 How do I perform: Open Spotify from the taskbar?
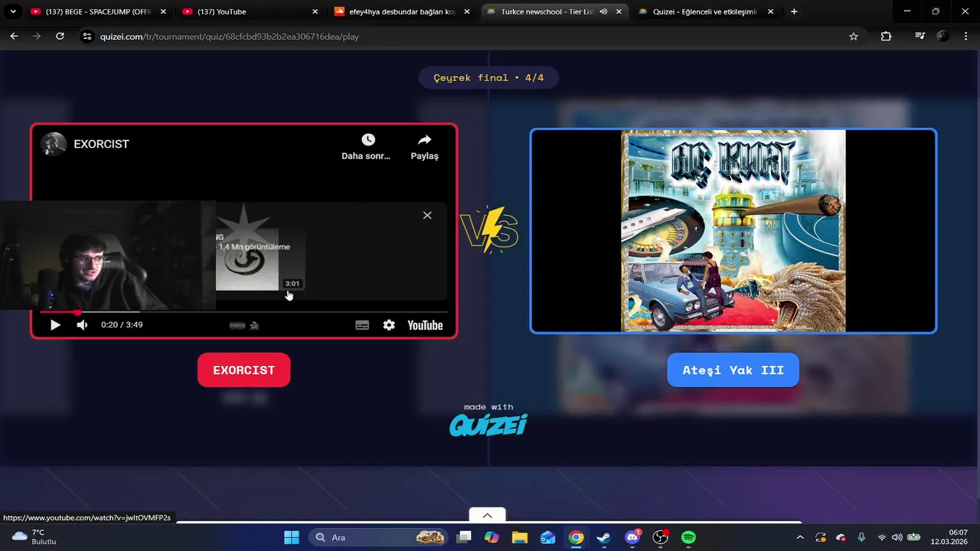point(688,537)
